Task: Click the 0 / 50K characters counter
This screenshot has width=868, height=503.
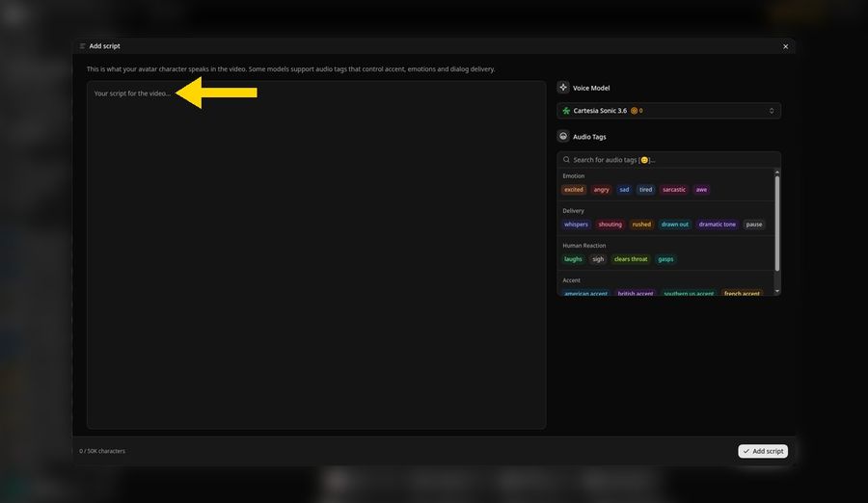Action: click(102, 451)
